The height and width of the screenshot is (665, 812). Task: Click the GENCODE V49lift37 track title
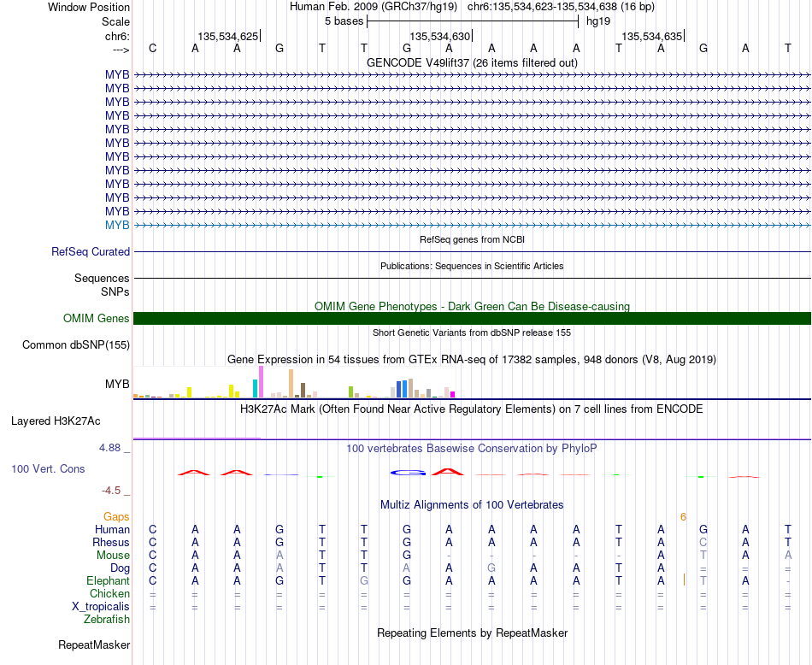coord(472,62)
